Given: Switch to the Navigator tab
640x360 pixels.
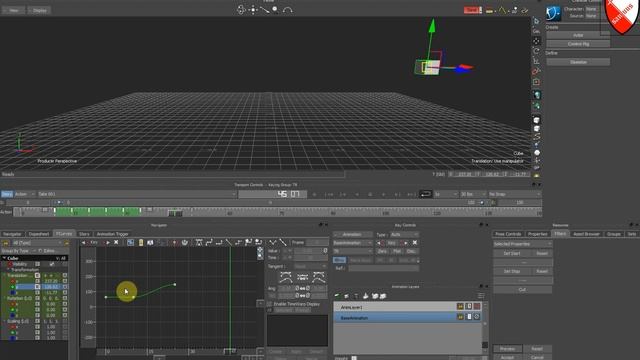Looking at the screenshot, I should 12,234.
